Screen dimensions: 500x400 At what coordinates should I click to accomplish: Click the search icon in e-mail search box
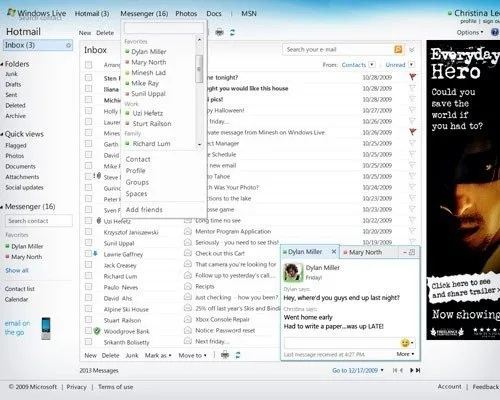point(398,49)
